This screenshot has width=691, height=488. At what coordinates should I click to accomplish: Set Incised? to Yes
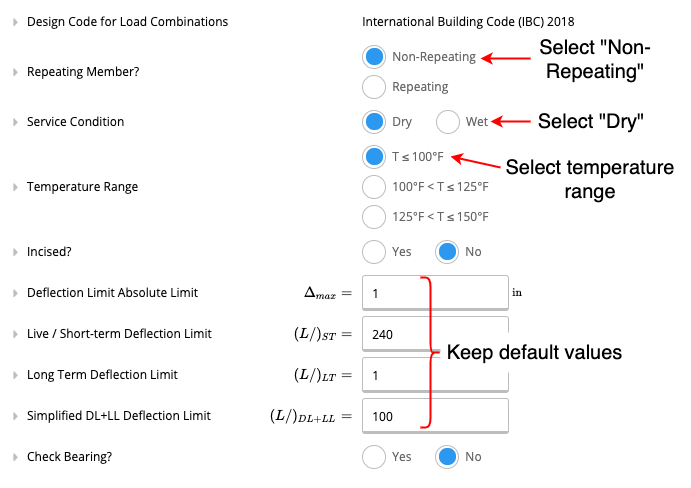click(374, 252)
